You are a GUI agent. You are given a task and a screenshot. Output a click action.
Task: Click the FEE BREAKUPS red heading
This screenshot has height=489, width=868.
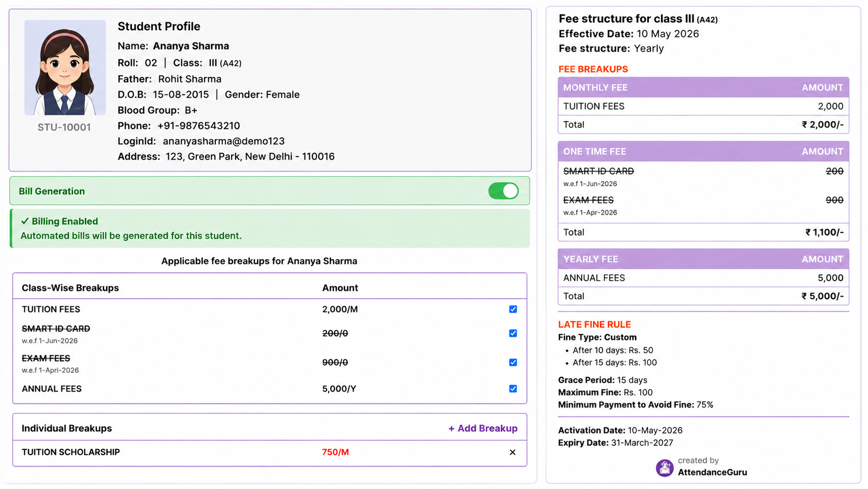[593, 69]
